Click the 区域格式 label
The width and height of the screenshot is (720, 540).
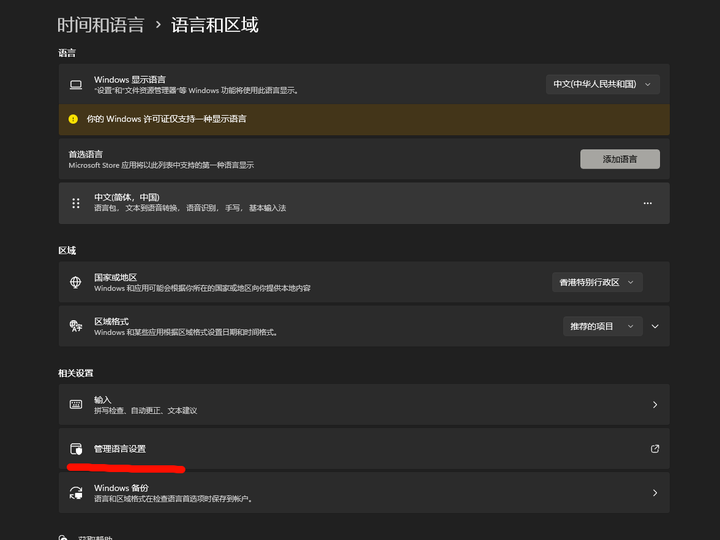tap(111, 321)
